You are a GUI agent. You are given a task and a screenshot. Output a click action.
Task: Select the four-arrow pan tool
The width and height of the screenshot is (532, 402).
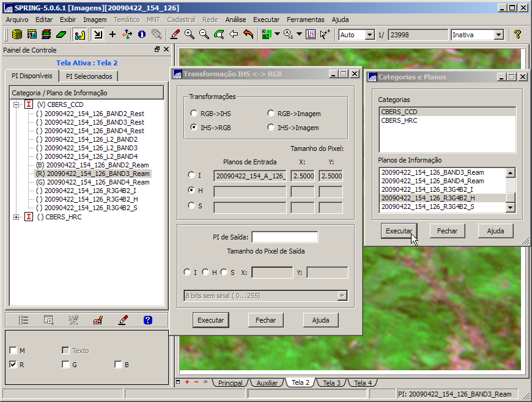pyautogui.click(x=127, y=35)
